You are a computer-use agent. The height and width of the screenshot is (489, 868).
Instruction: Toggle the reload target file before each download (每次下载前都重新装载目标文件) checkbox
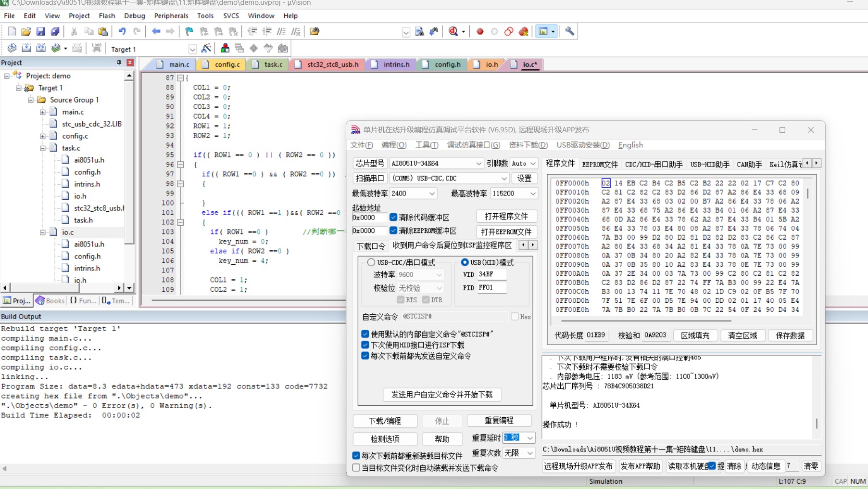point(356,455)
